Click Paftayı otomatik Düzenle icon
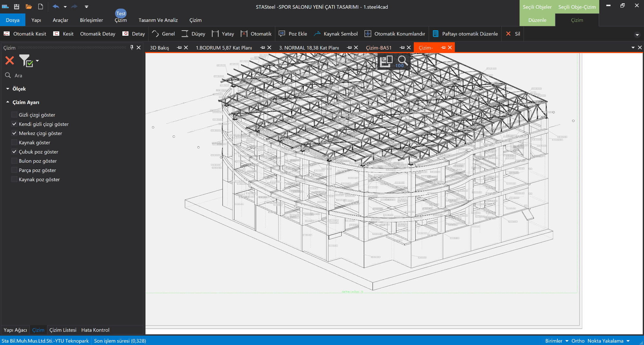 436,34
